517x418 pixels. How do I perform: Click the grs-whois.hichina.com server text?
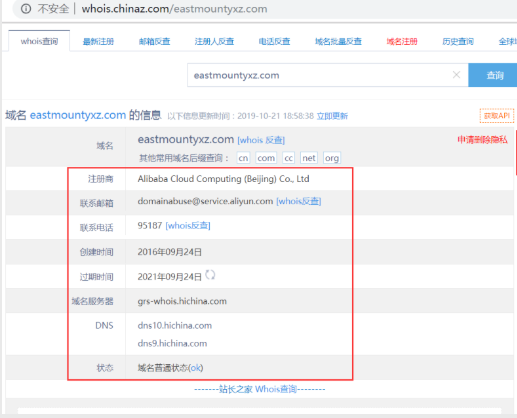pyautogui.click(x=182, y=301)
